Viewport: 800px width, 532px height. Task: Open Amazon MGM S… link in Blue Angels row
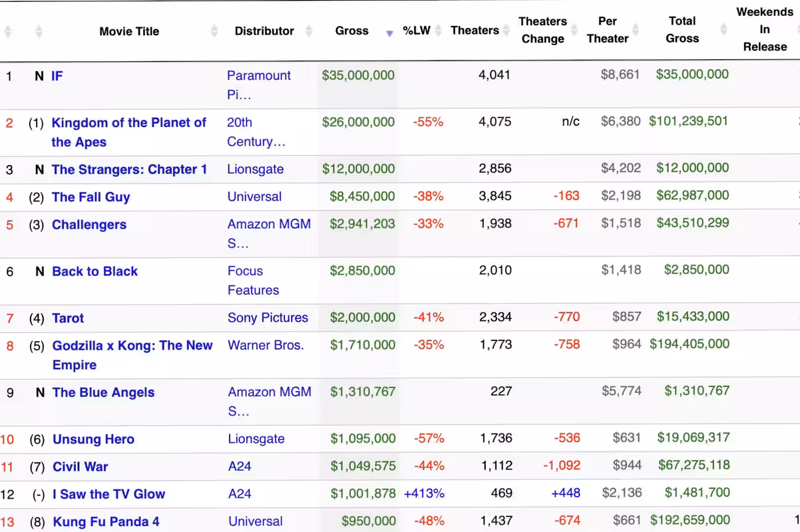click(270, 402)
